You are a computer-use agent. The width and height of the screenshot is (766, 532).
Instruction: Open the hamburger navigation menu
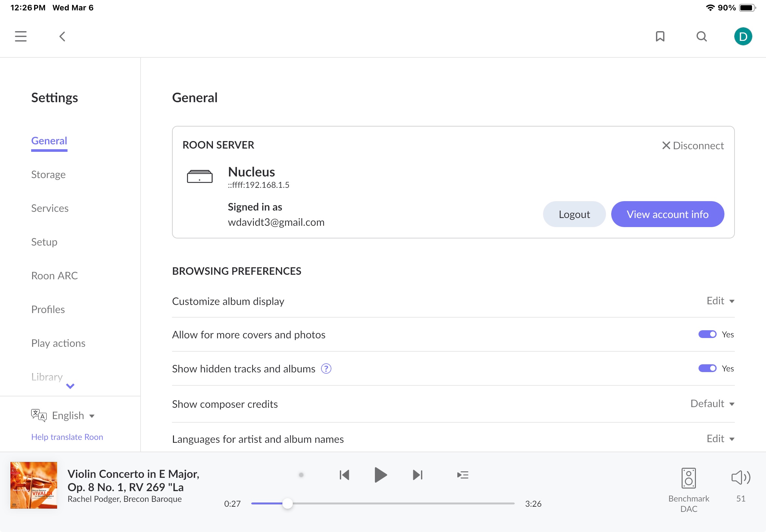pyautogui.click(x=21, y=36)
